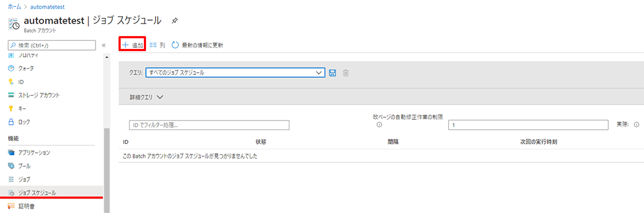Click the ロック padlock icon
Image resolution: width=644 pixels, height=213 pixels.
coord(11,122)
